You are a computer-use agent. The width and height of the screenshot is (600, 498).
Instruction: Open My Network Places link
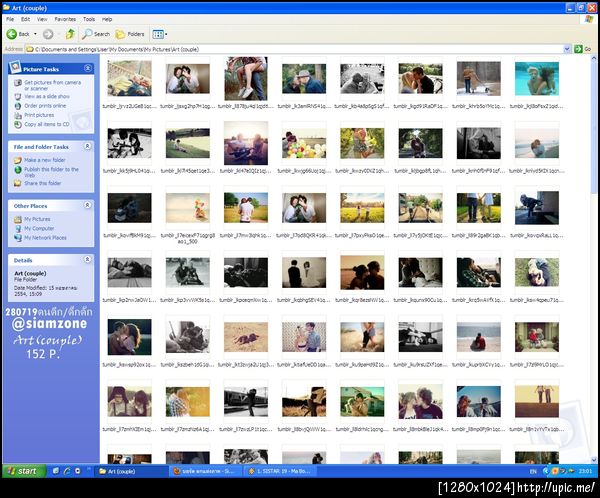[x=45, y=237]
